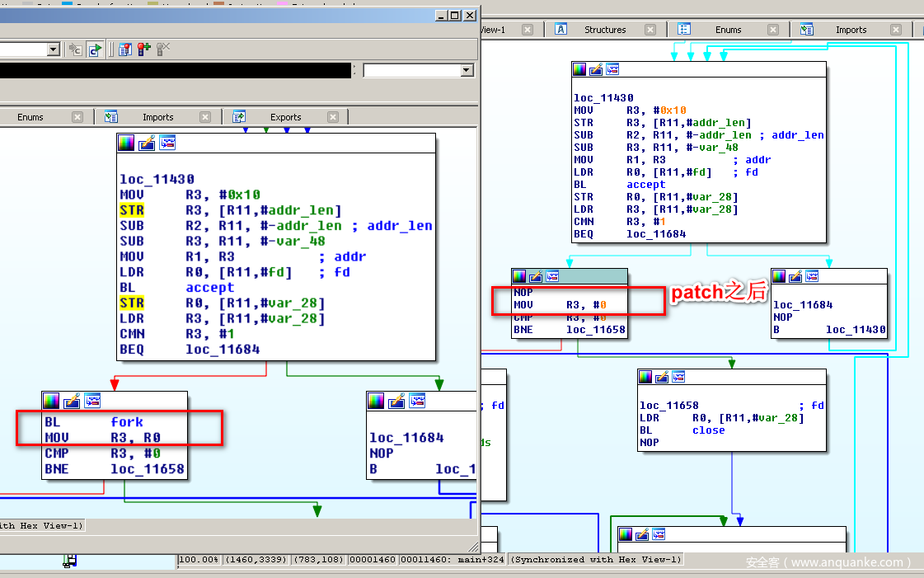Click the fork function reference

point(127,422)
